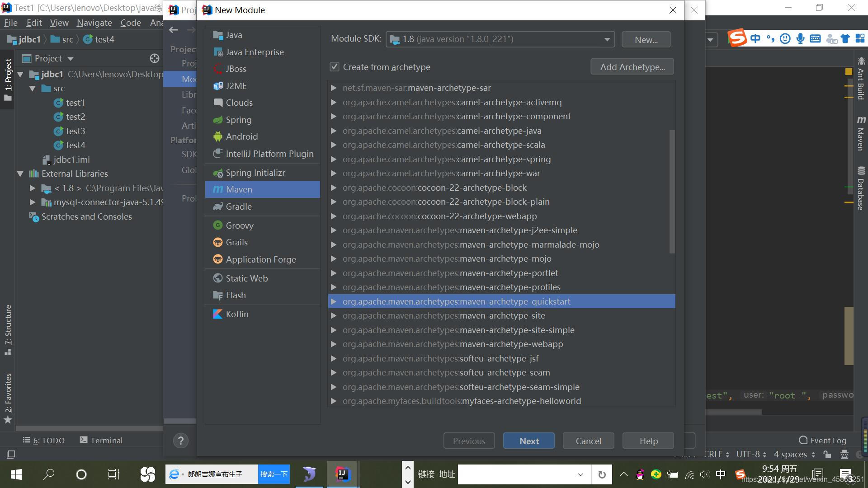Screen dimensions: 868x488
Task: Expand maven-archetype-webapp archetype
Action: 334,344
